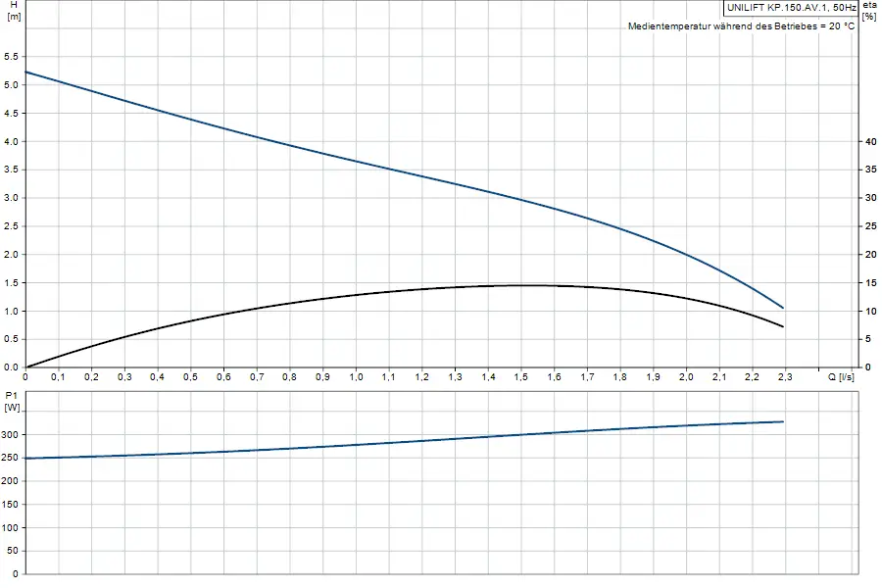Screen dimensions: 882x588
Task: Click the 2,3 tick on Q axis
Action: (785, 377)
